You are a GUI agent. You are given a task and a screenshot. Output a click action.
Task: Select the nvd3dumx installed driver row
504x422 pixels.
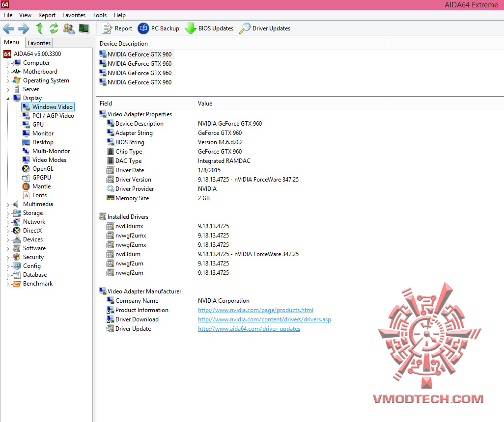168,226
